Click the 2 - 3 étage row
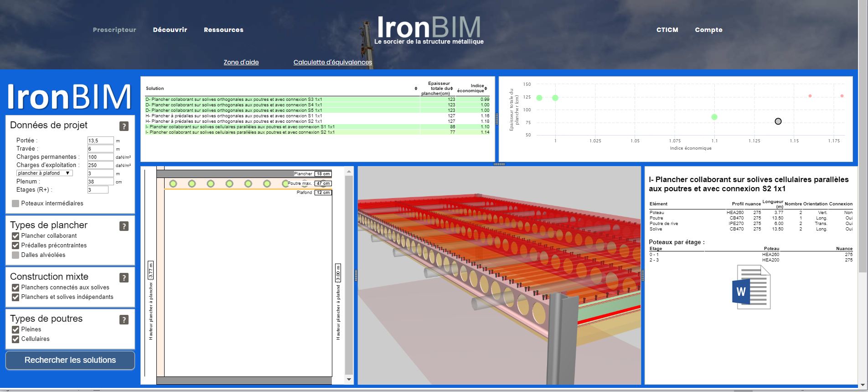The height and width of the screenshot is (392, 868). (751, 260)
